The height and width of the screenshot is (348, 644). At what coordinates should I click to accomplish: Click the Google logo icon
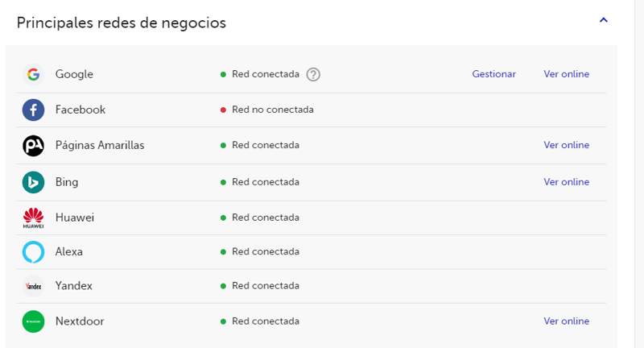click(x=33, y=74)
